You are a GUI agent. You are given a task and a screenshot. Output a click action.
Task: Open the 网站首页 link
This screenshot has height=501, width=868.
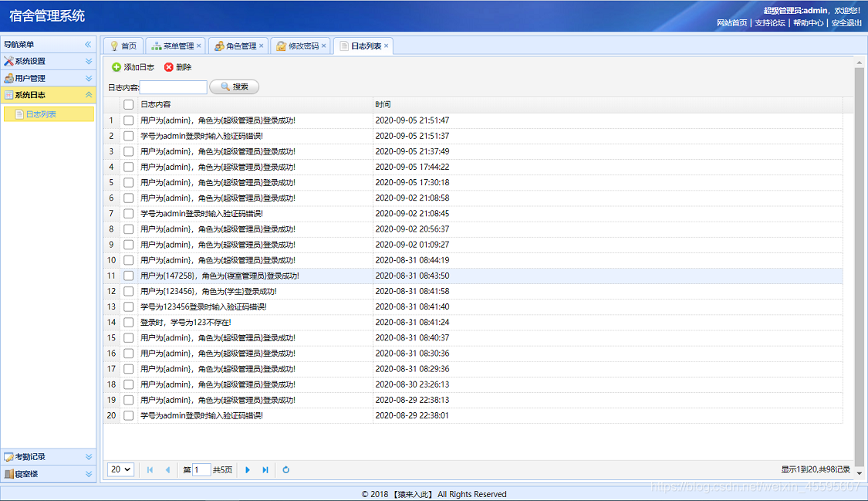click(732, 22)
